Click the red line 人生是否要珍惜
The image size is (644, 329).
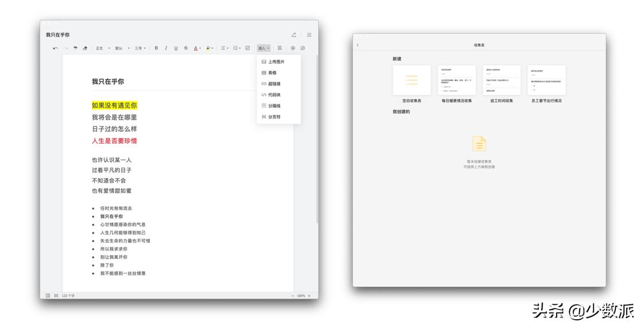tap(114, 141)
